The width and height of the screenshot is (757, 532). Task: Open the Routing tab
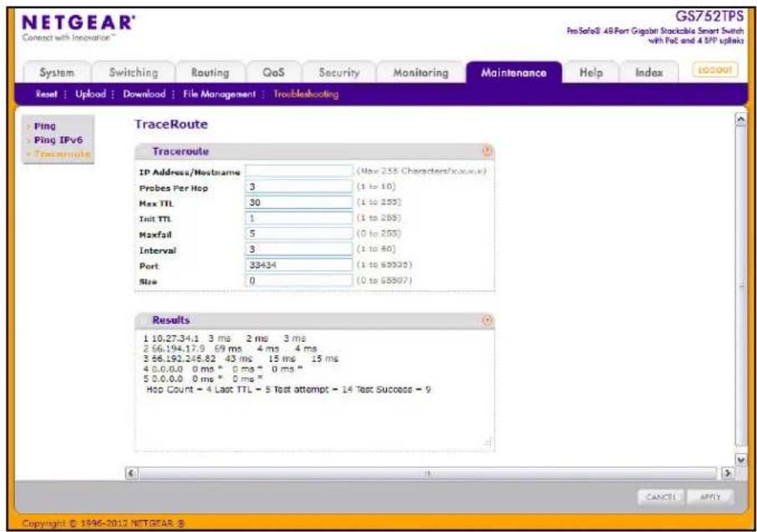(210, 73)
